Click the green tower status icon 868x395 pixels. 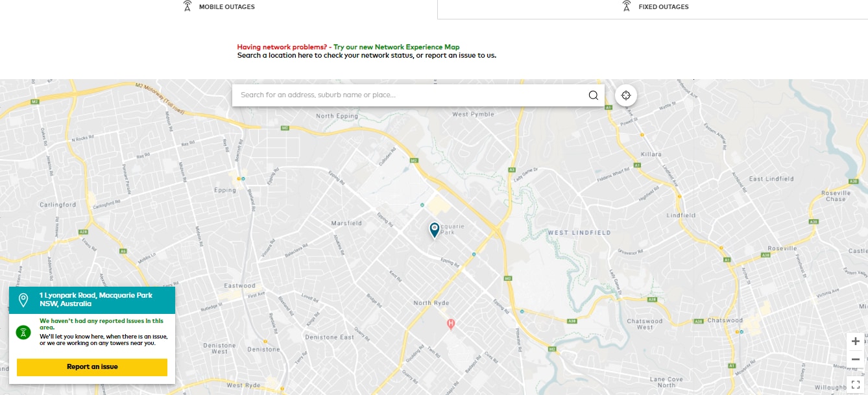click(x=23, y=331)
